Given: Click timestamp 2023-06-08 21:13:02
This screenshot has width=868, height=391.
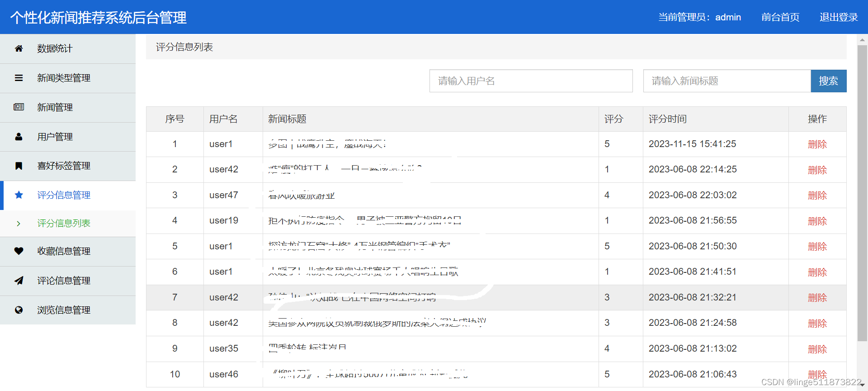Looking at the screenshot, I should pos(692,348).
